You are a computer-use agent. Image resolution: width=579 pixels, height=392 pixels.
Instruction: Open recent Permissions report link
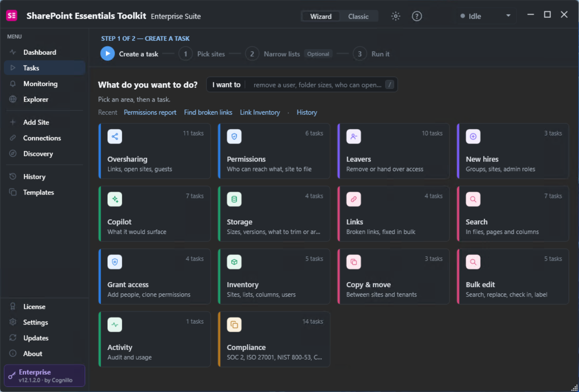[x=150, y=112]
